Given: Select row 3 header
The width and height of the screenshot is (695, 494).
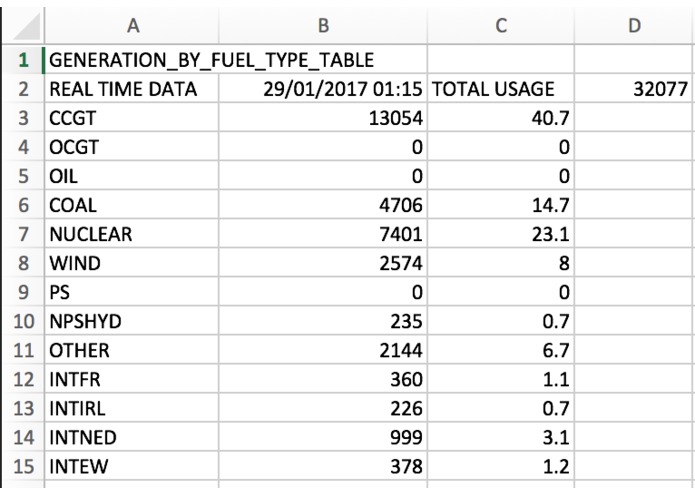Looking at the screenshot, I should point(23,118).
